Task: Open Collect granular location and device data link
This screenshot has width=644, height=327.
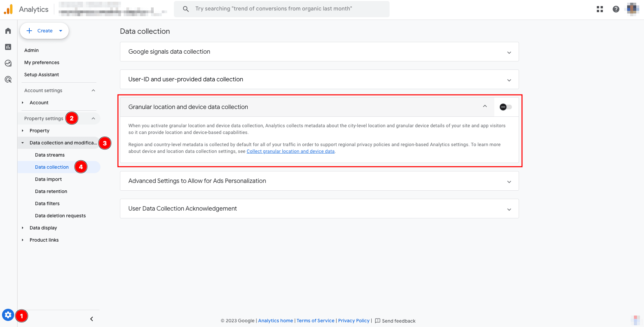Action: pyautogui.click(x=290, y=151)
